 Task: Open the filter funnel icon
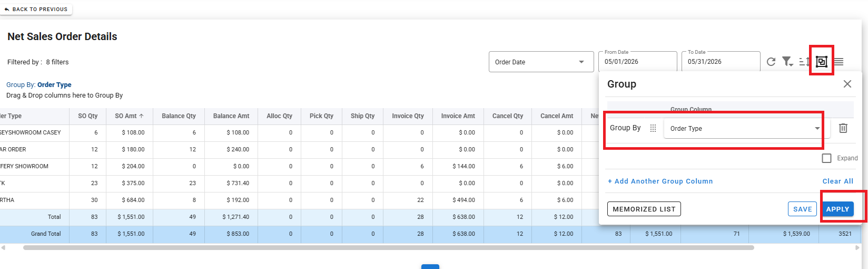click(x=787, y=62)
